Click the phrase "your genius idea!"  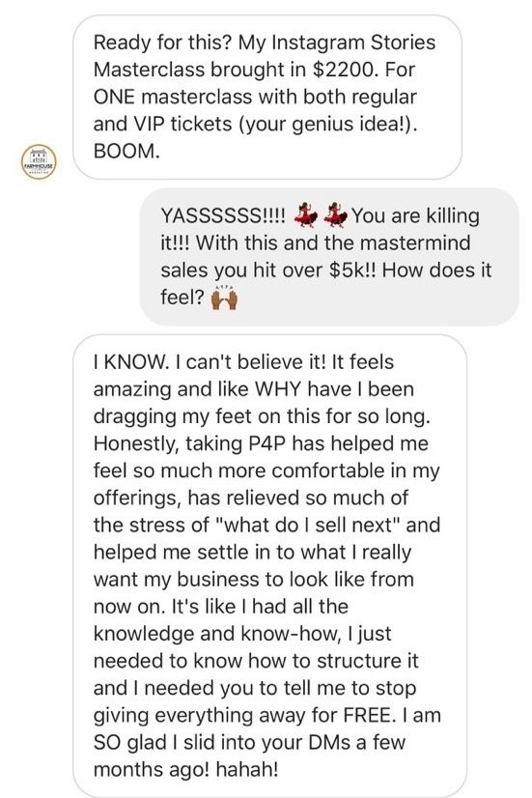[x=328, y=124]
